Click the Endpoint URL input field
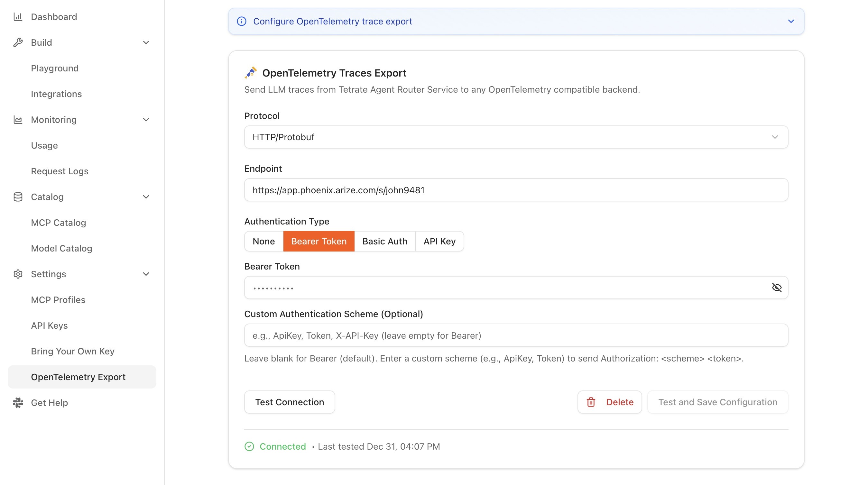 (516, 190)
